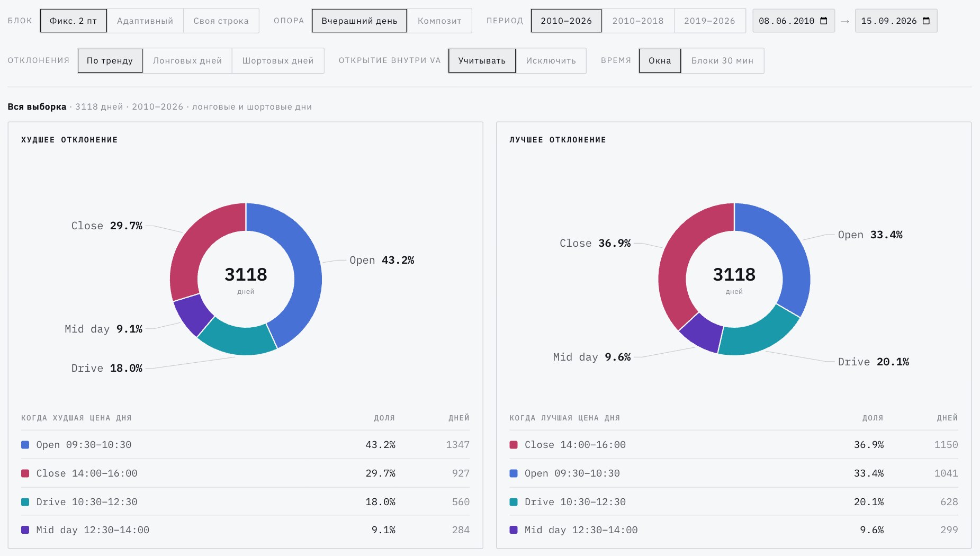980x556 pixels.
Task: Set time mode to Блоки 30 мин
Action: pos(722,60)
